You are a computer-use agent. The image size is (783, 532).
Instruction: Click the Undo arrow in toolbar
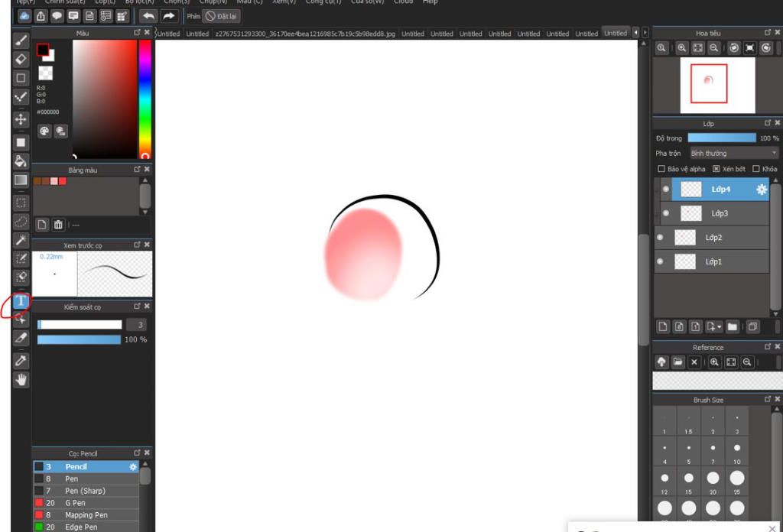[148, 16]
